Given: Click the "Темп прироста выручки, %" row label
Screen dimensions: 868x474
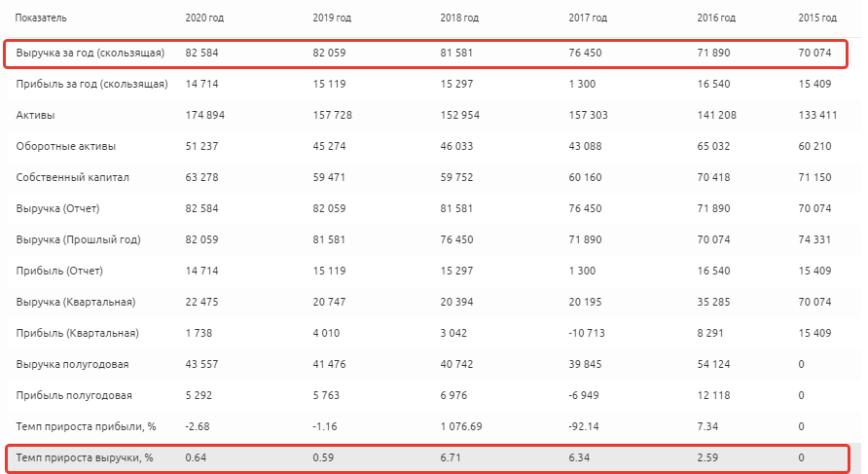Looking at the screenshot, I should pyautogui.click(x=86, y=457).
